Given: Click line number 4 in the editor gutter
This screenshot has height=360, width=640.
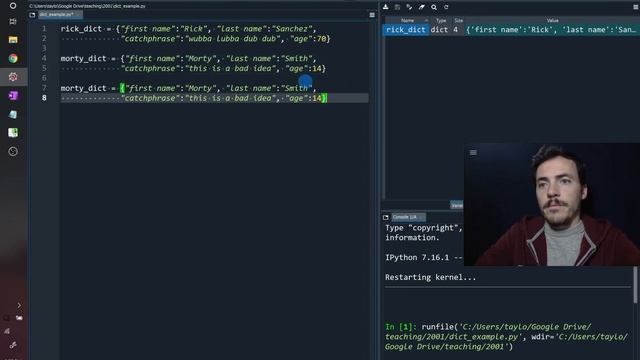Looking at the screenshot, I should click(44, 58).
